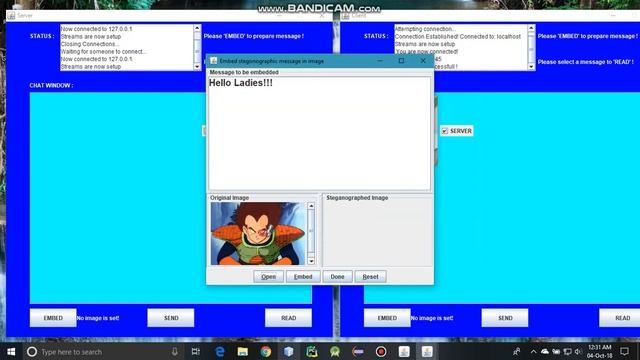Click the Done button in dialog
The height and width of the screenshot is (360, 640).
pos(337,277)
